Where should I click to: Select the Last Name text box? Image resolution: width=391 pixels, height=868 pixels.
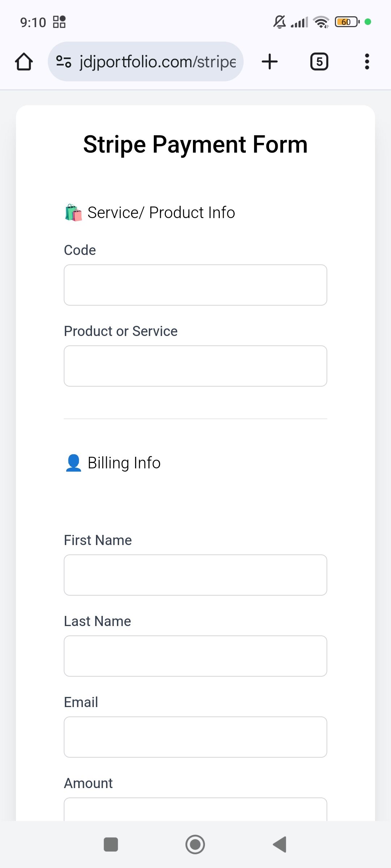point(195,656)
